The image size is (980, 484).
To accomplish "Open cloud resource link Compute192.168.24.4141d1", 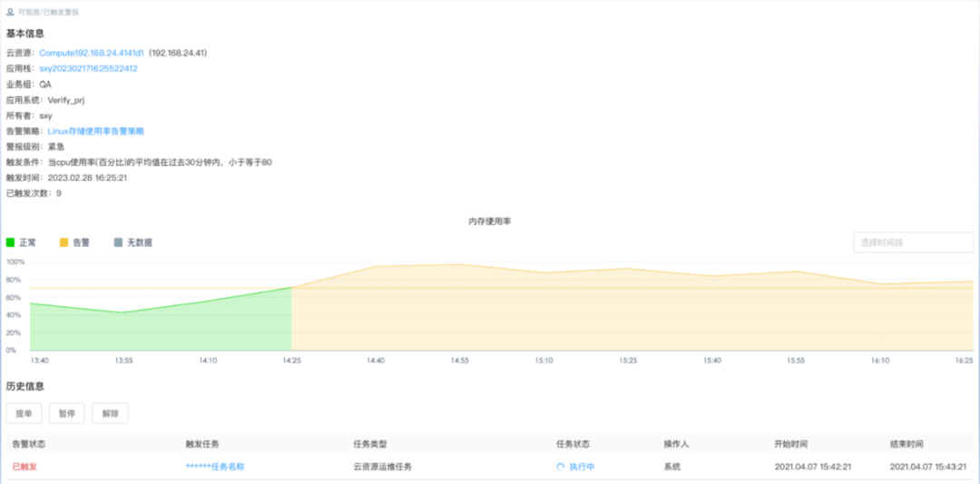I will pyautogui.click(x=92, y=54).
